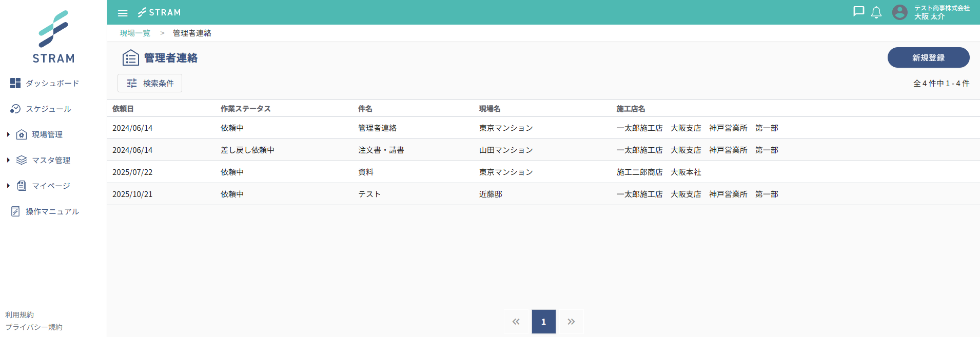Open the chat messages icon
The height and width of the screenshot is (337, 980).
(858, 12)
